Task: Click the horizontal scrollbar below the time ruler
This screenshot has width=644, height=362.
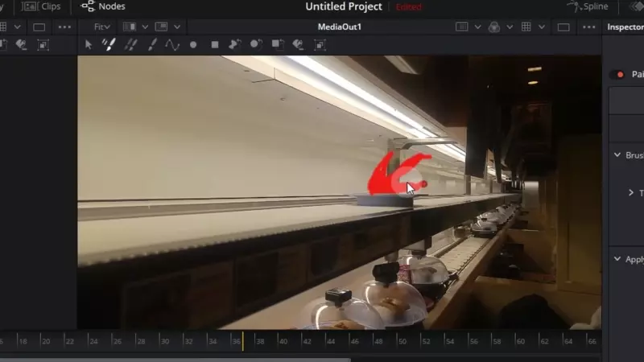Action: pos(175,360)
